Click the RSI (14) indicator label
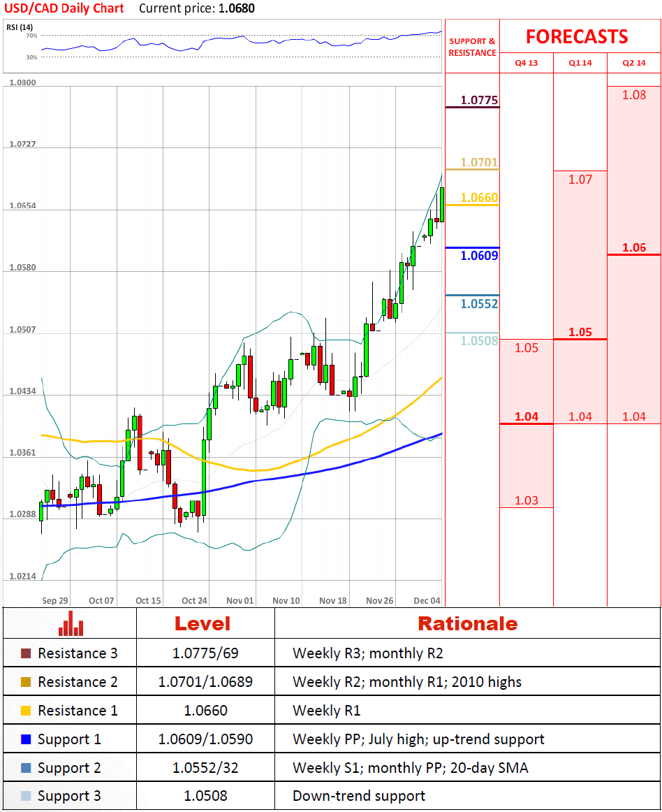Screen dimensions: 662x812 click(x=20, y=27)
